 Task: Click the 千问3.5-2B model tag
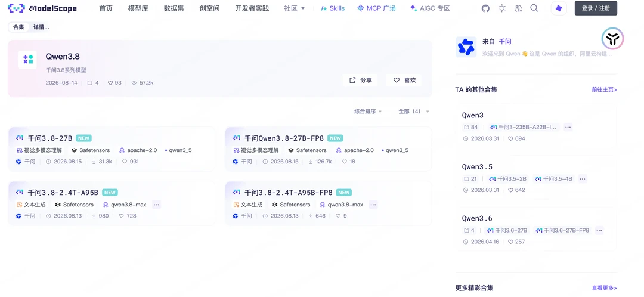509,179
